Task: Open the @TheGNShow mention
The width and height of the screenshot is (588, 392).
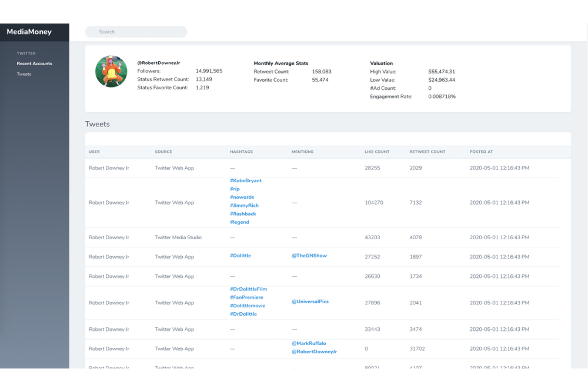Action: tap(309, 256)
